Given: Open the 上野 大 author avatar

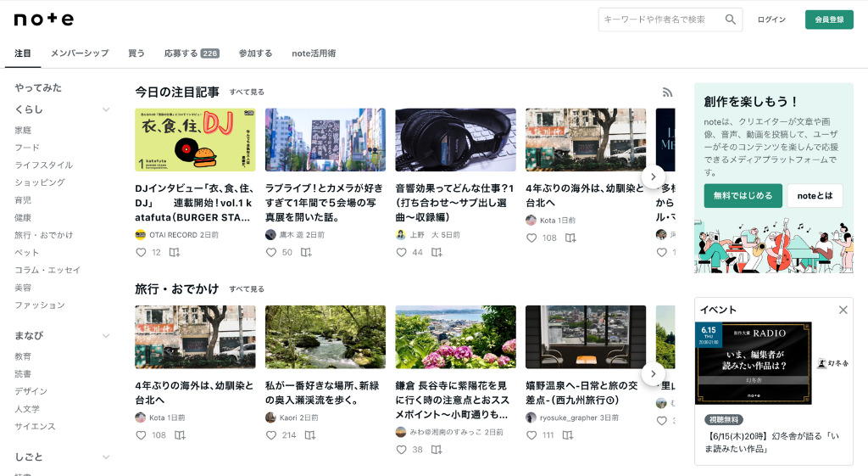Looking at the screenshot, I should (x=401, y=235).
